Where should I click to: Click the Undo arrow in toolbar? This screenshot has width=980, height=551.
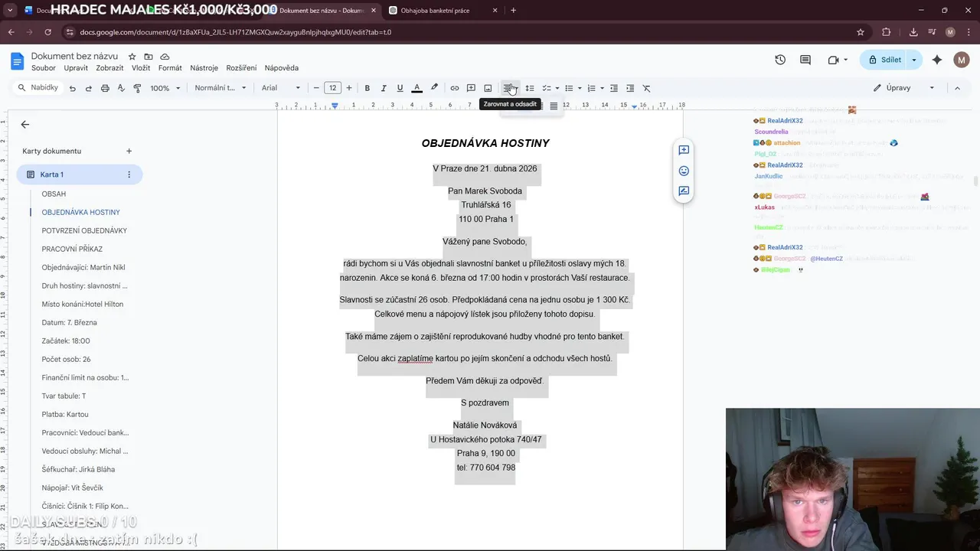tap(73, 88)
